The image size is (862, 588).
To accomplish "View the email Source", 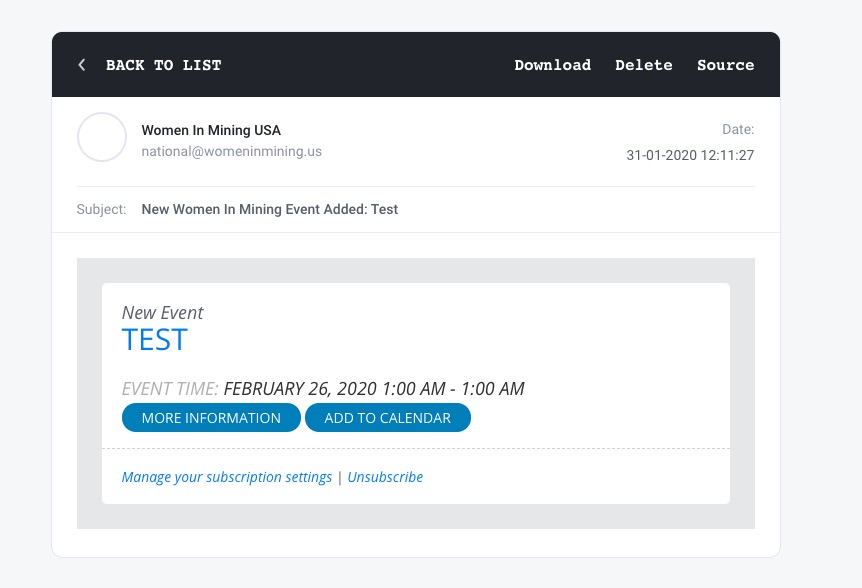I will click(725, 65).
